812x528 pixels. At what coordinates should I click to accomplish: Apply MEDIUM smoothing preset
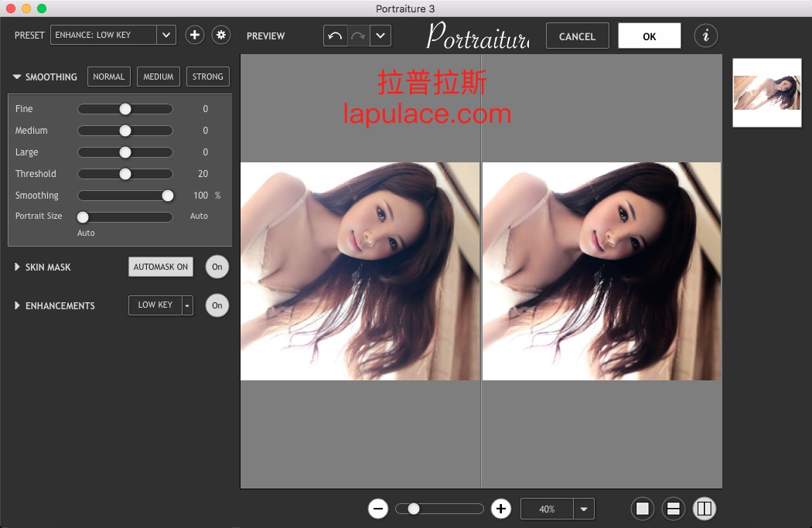tap(159, 77)
